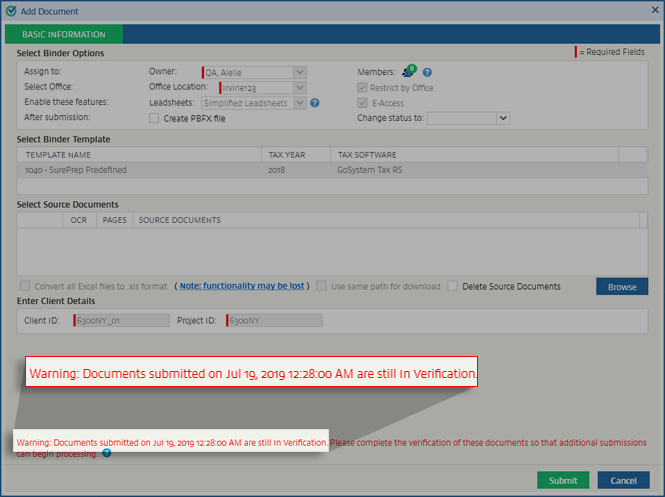Tick Convert all Excel files checkbox
Screen dimensions: 665x497
[x=26, y=286]
